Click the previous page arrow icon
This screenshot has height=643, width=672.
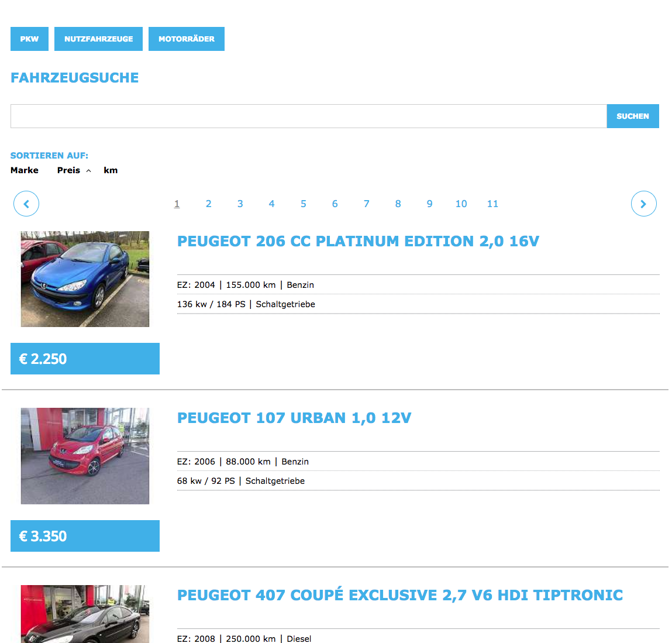click(26, 204)
